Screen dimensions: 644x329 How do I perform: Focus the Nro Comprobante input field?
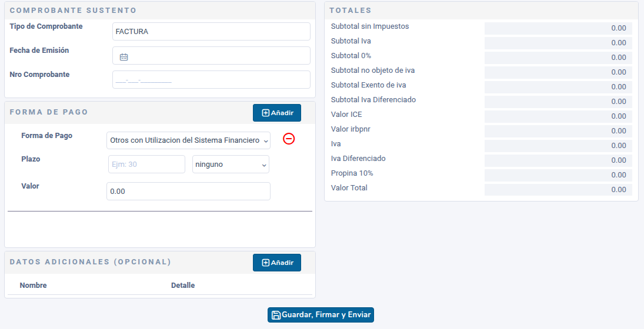(x=211, y=79)
